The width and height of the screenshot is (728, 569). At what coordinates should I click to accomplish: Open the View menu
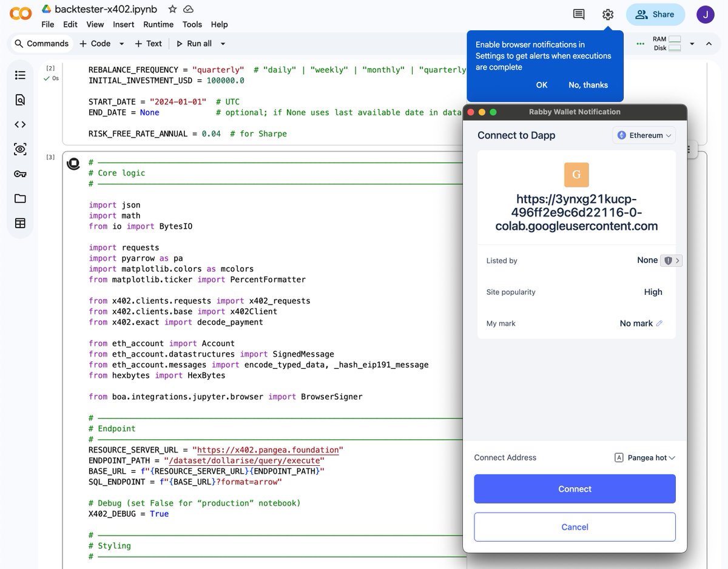pyautogui.click(x=95, y=24)
